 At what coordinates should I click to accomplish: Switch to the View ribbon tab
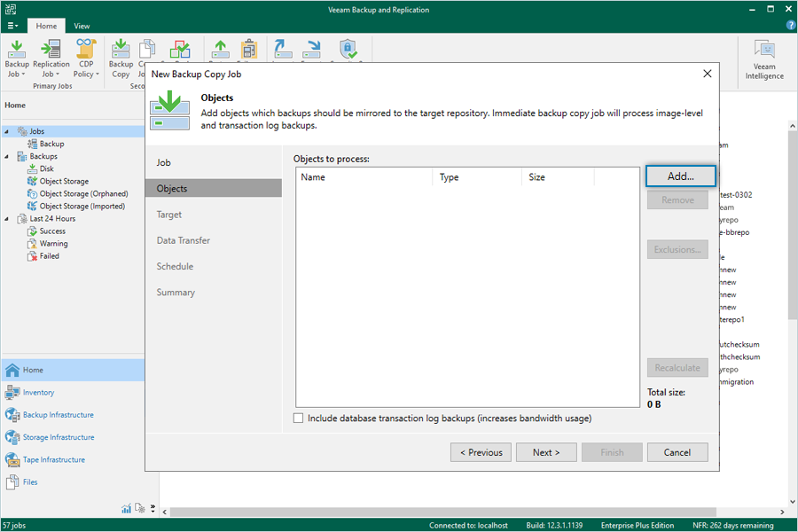pyautogui.click(x=82, y=26)
